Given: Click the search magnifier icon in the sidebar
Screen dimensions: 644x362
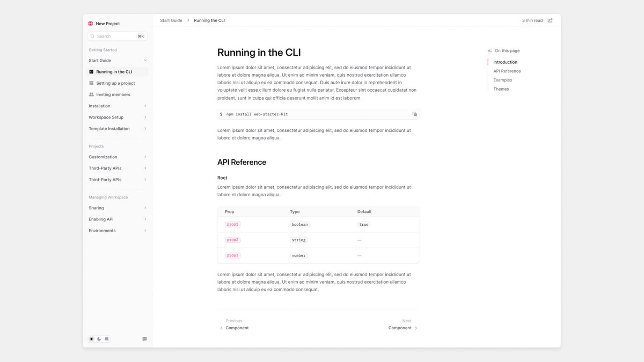Looking at the screenshot, I should [93, 36].
